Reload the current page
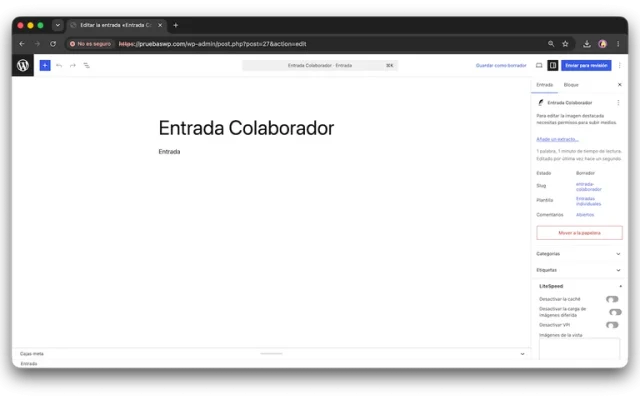This screenshot has height=400, width=640. [x=53, y=44]
